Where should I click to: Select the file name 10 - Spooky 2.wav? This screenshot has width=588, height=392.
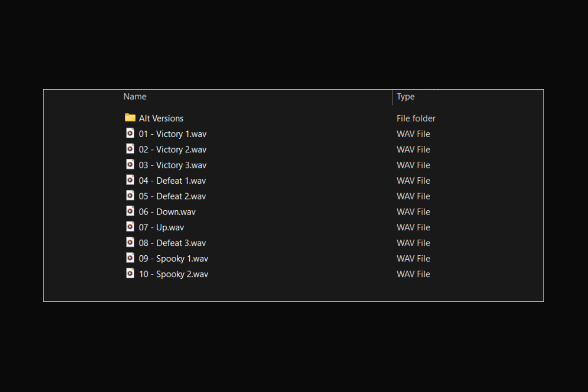click(173, 274)
